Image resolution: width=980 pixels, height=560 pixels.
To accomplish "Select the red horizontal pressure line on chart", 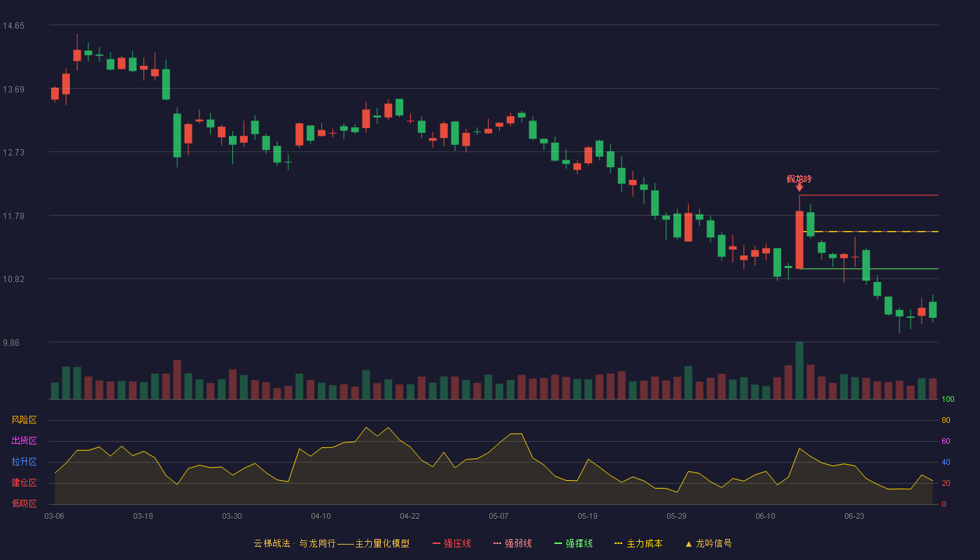I will click(869, 195).
